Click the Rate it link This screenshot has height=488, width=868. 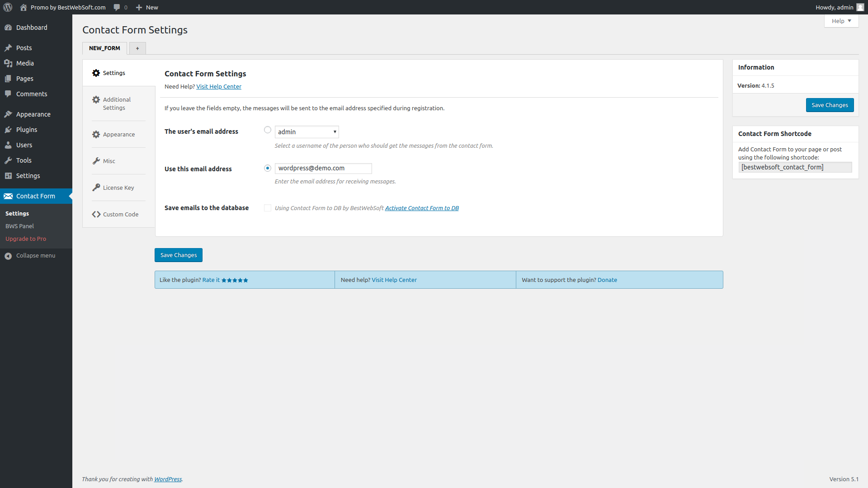click(x=211, y=280)
